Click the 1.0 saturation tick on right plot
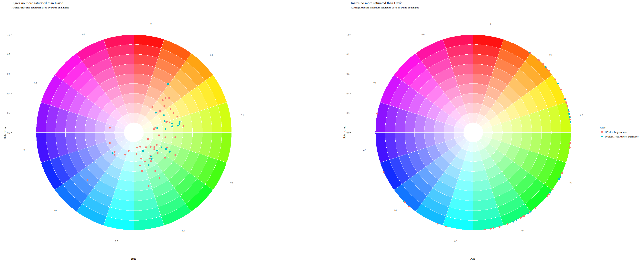This screenshot has height=261, width=644. 348,35
